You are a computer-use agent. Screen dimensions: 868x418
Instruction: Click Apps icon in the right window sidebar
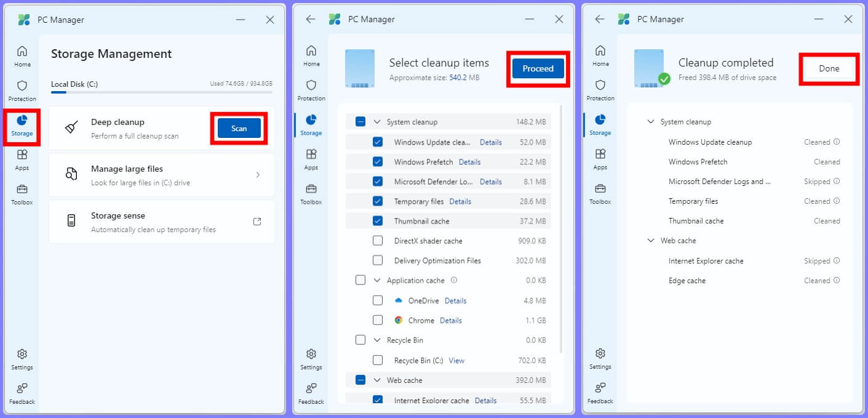(600, 154)
